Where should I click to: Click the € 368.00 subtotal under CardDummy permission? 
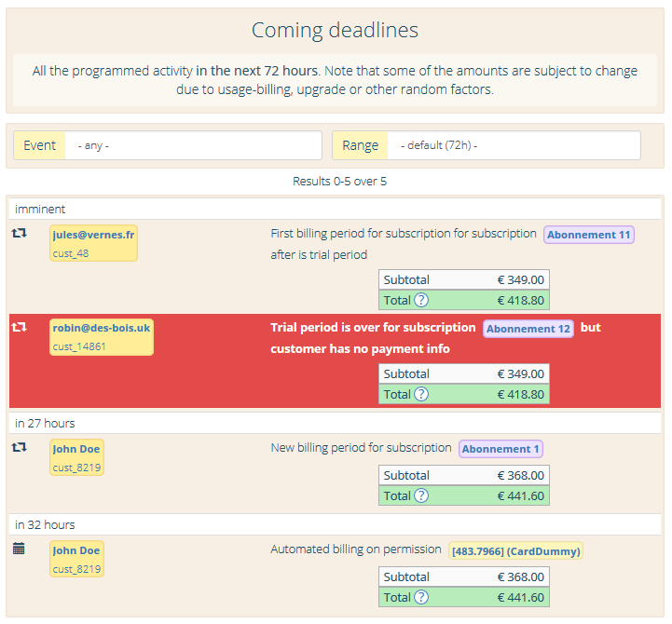520,577
